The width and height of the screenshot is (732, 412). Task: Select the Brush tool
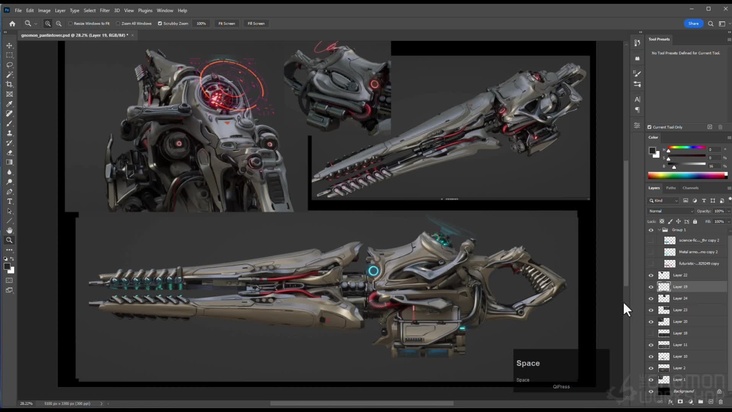point(9,124)
